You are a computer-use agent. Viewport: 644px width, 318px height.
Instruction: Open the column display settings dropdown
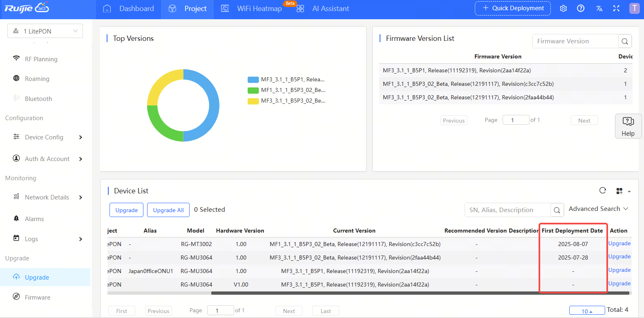click(x=623, y=191)
